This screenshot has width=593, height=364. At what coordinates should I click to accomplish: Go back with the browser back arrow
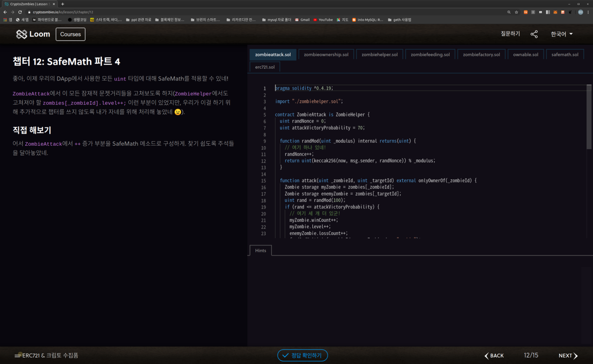coord(5,12)
